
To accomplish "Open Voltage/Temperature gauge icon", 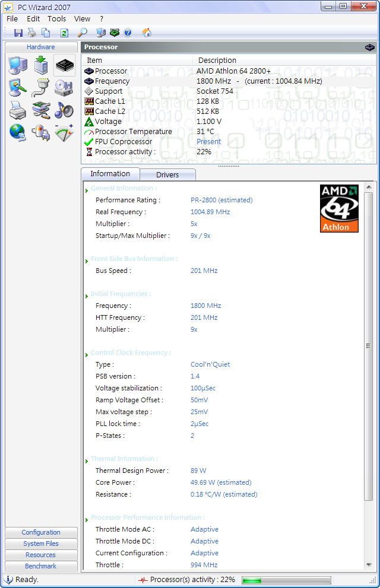I will pos(64,133).
